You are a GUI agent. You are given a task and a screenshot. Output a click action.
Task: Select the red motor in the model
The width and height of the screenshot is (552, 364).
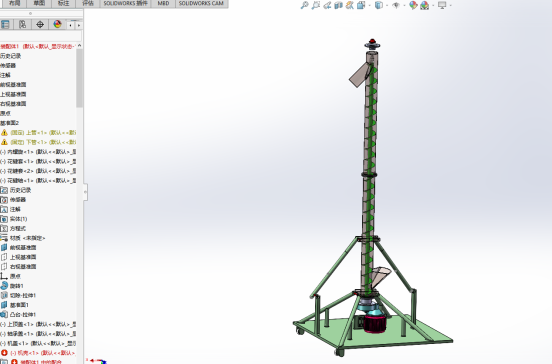pyautogui.click(x=375, y=323)
